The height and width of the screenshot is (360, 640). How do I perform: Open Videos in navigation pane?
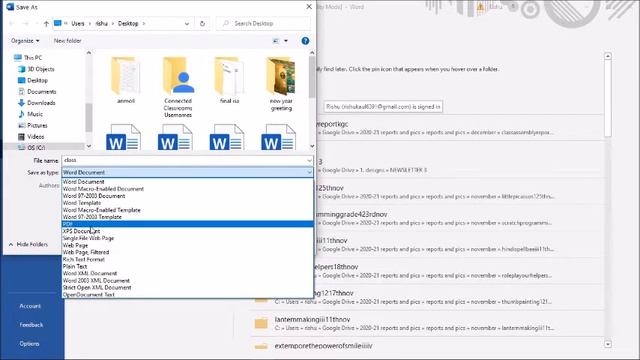click(36, 137)
